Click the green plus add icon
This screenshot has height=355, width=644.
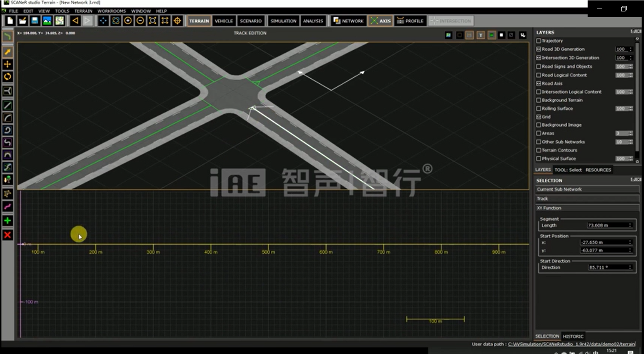(x=7, y=221)
